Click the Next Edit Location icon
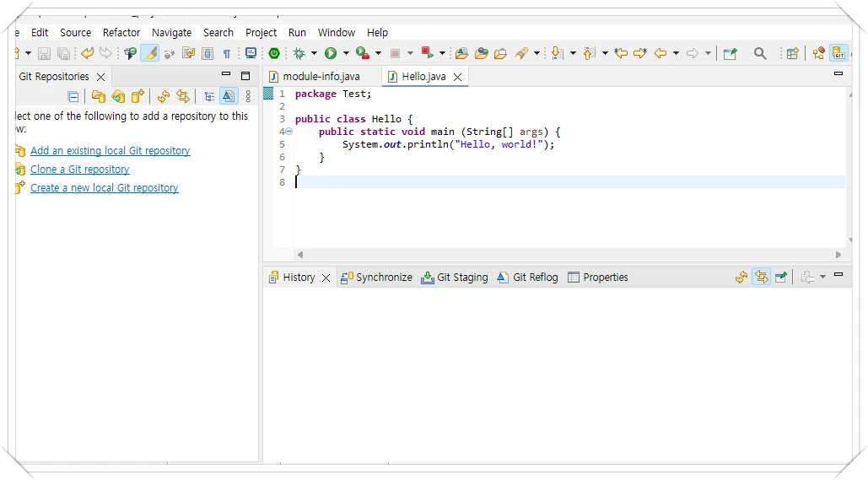Screen dimensions: 868x480 click(640, 53)
